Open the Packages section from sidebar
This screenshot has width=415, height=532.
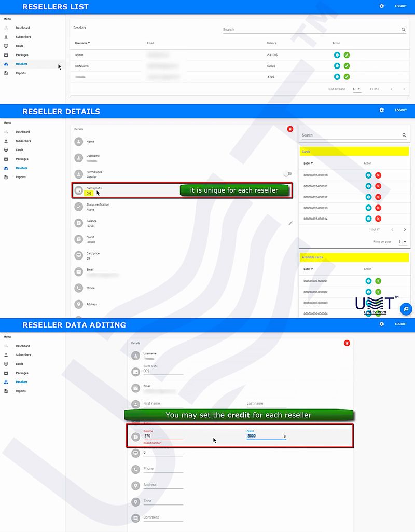click(x=22, y=54)
